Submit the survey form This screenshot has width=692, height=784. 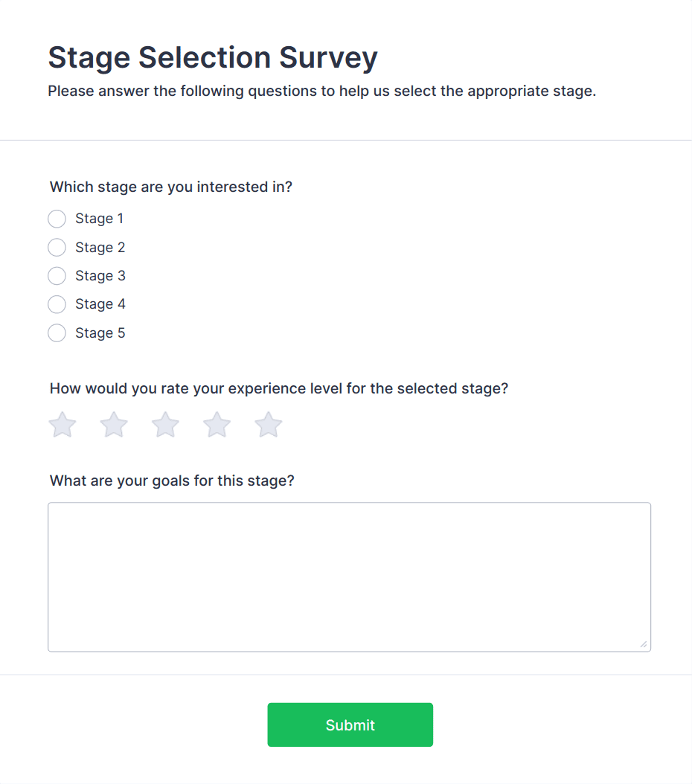[350, 724]
